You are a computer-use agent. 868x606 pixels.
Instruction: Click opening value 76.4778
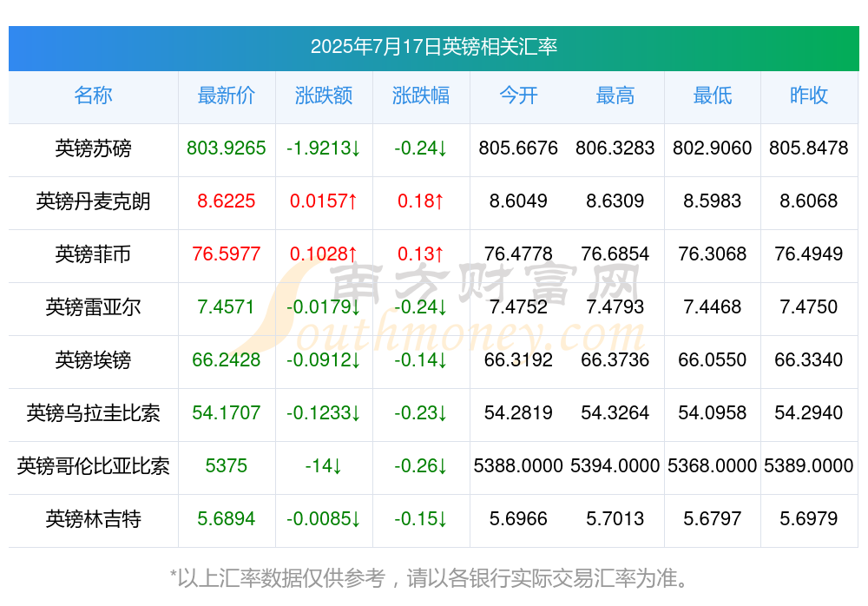pos(518,254)
